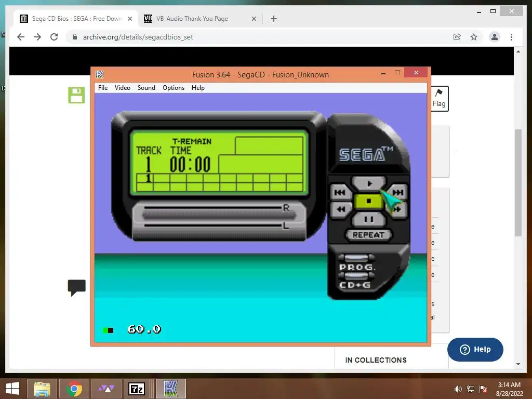Open File Explorer from taskbar
Screen dimensions: 532x399
tap(42, 389)
